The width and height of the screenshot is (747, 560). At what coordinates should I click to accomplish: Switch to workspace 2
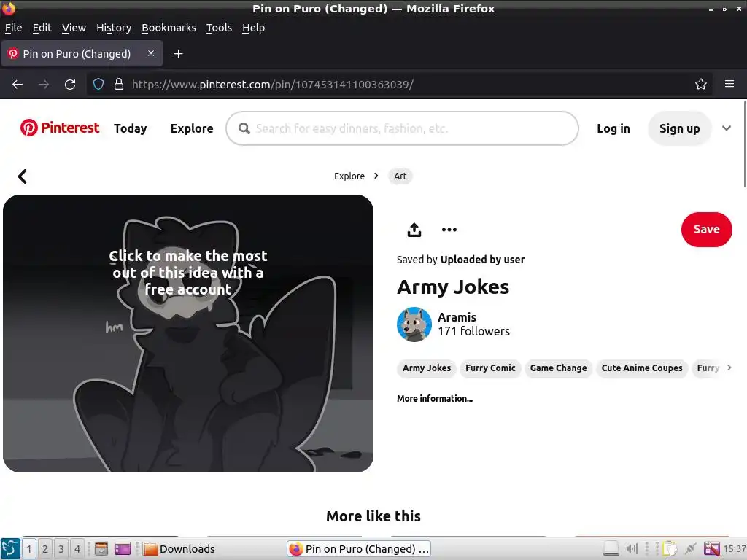click(44, 549)
